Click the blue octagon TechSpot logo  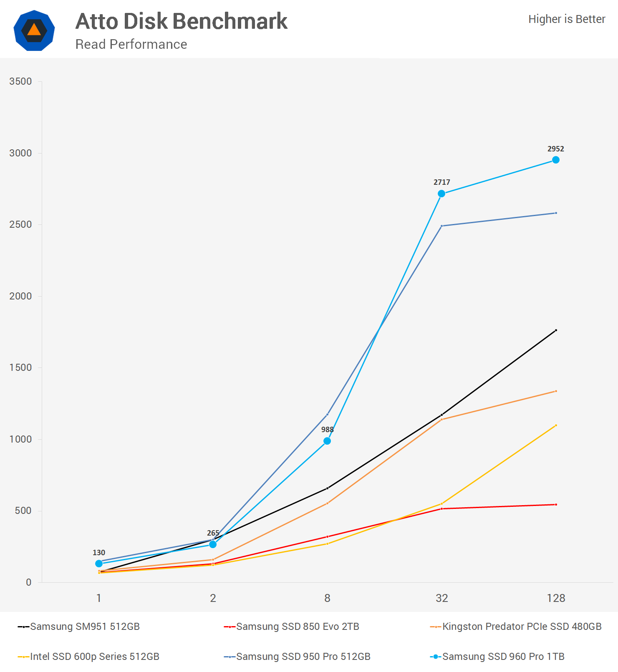point(34,30)
